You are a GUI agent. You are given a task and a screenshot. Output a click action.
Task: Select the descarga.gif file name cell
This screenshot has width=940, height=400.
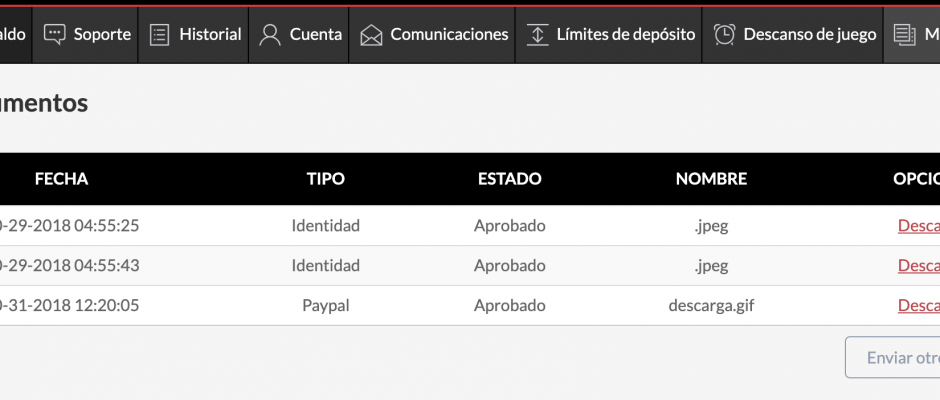coord(711,305)
